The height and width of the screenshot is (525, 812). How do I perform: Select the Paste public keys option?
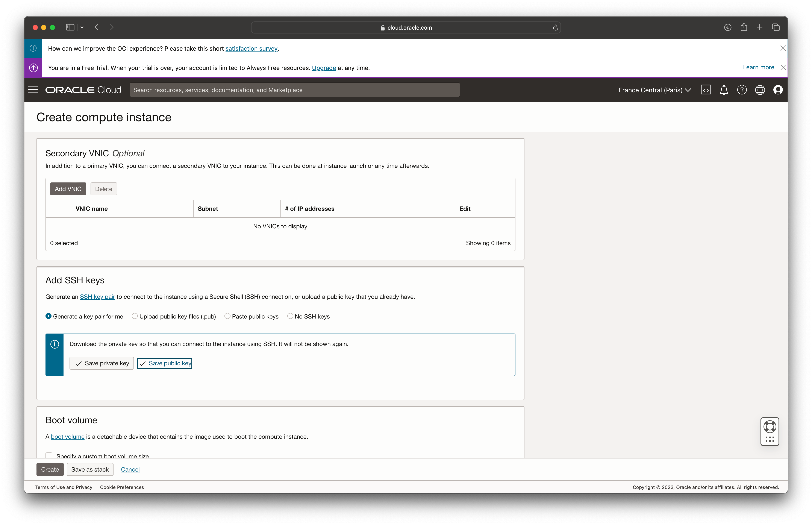227,316
